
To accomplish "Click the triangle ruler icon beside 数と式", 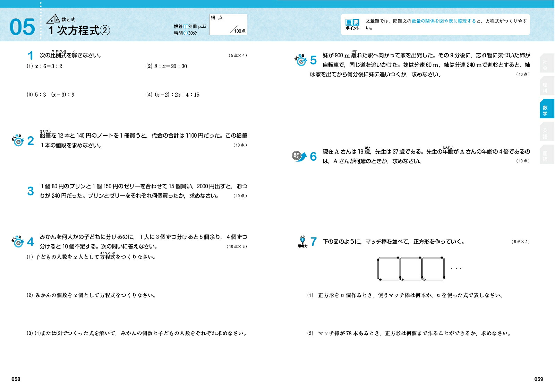I will click(x=53, y=19).
